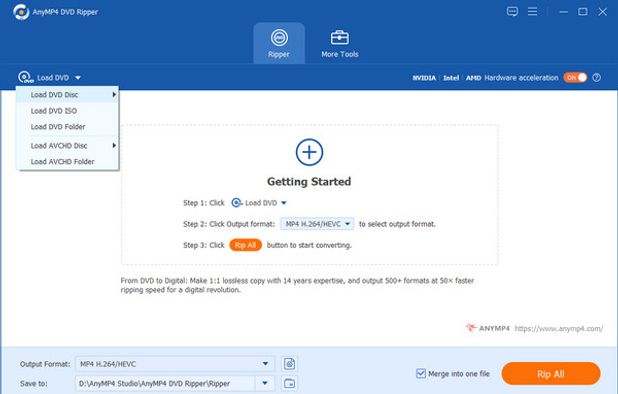Click the Load DVD disc icon in toolbar
Screen dimensions: 618x394
point(26,77)
